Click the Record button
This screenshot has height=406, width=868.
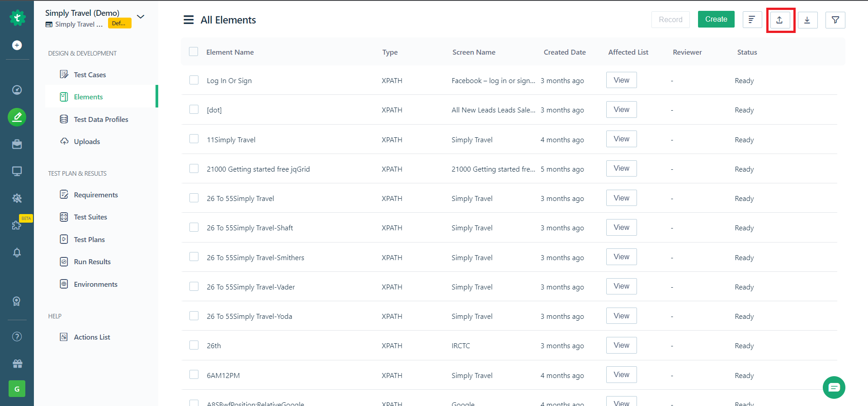[670, 19]
